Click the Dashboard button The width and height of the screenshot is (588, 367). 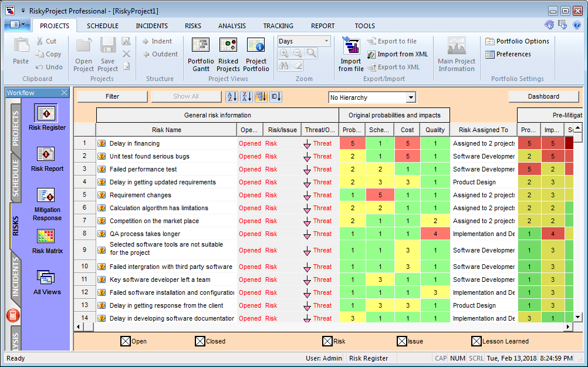coord(543,96)
